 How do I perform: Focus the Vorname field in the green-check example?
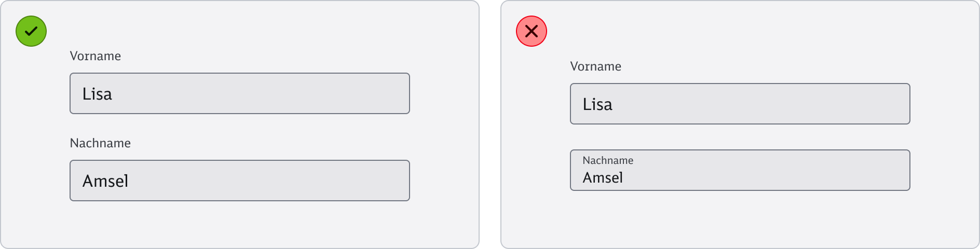pyautogui.click(x=260, y=93)
